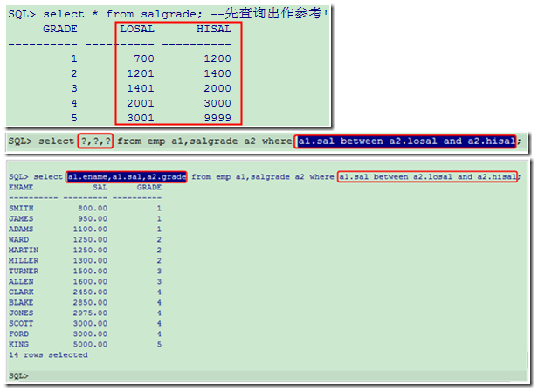Click the MILLER employee name

pyautogui.click(x=23, y=260)
